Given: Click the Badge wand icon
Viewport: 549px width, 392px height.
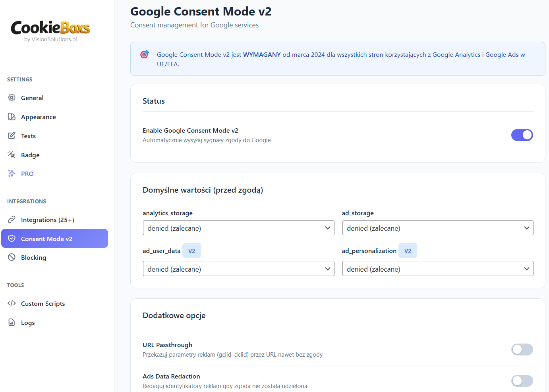Looking at the screenshot, I should point(12,154).
